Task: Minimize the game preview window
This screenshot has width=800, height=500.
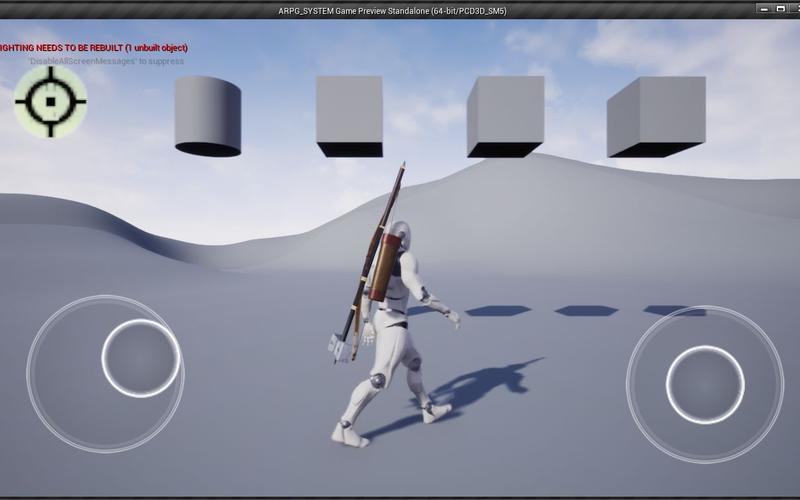Action: (x=763, y=9)
